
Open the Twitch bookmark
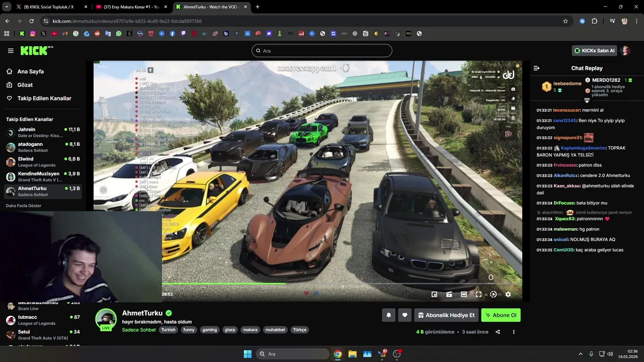point(183,34)
